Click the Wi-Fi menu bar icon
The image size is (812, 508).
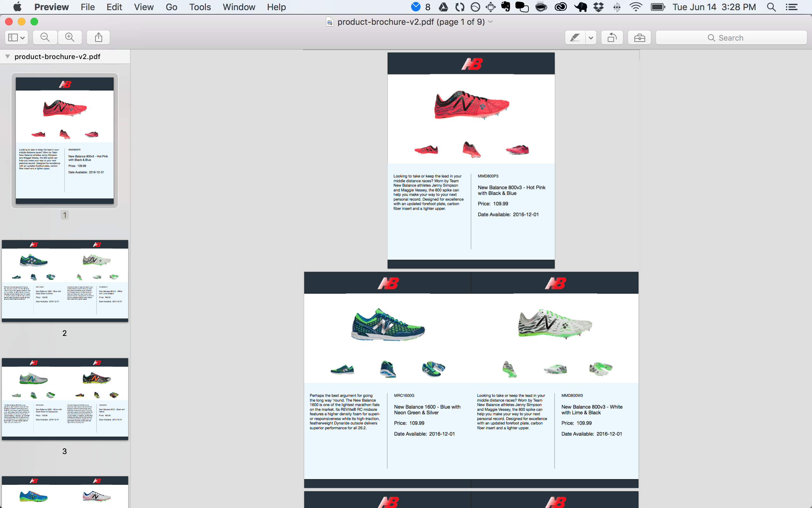pyautogui.click(x=636, y=7)
